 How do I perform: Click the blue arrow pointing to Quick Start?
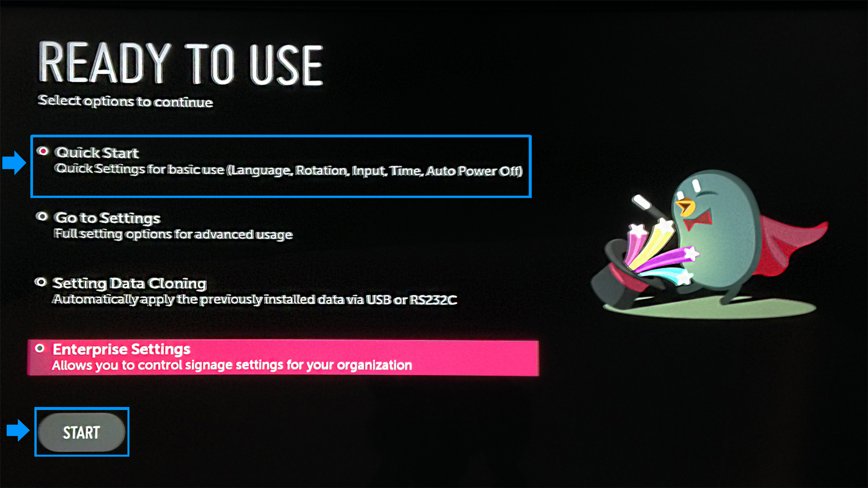[14, 163]
